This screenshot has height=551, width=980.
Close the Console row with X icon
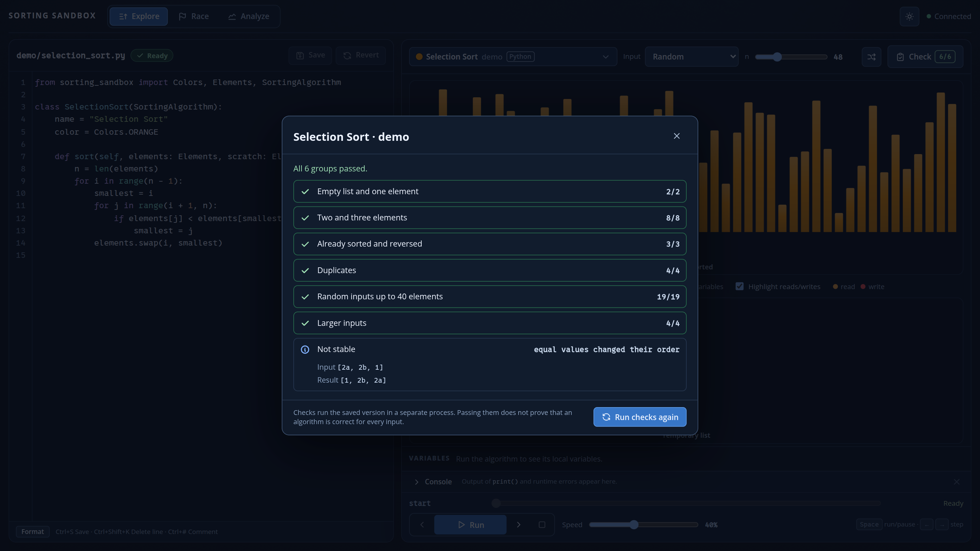(957, 482)
